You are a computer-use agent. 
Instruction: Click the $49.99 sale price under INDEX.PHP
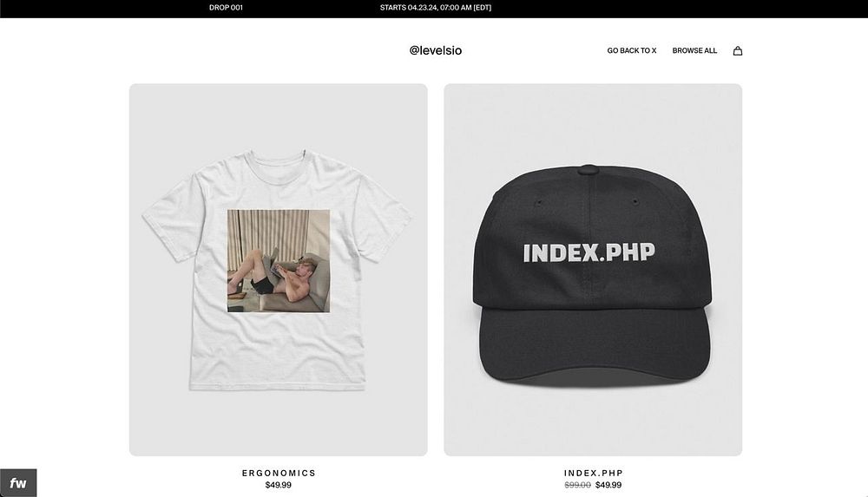(608, 485)
